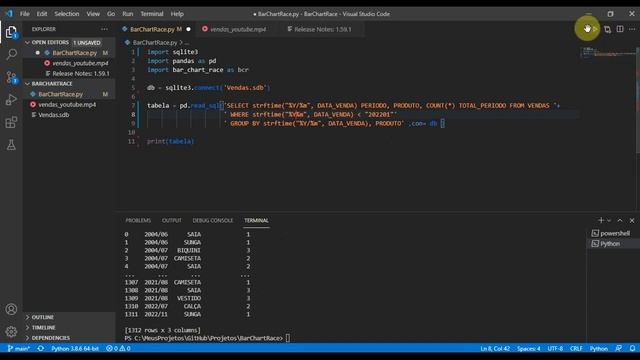The image size is (640, 360).
Task: Open errors and warnings count in status bar
Action: click(118, 349)
